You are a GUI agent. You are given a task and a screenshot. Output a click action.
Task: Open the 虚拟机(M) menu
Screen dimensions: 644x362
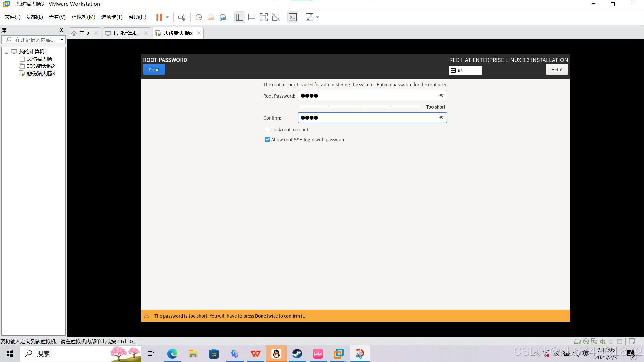(83, 17)
